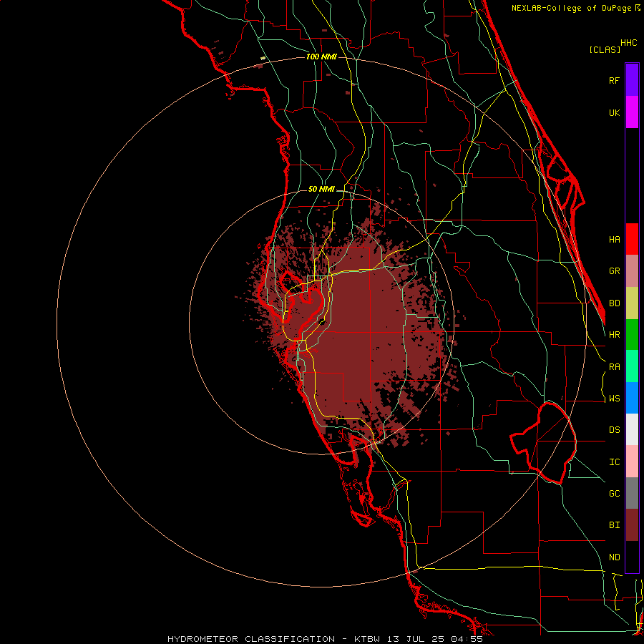The height and width of the screenshot is (644, 644).
Task: Click the 04:55 timestamp
Action: [467, 639]
